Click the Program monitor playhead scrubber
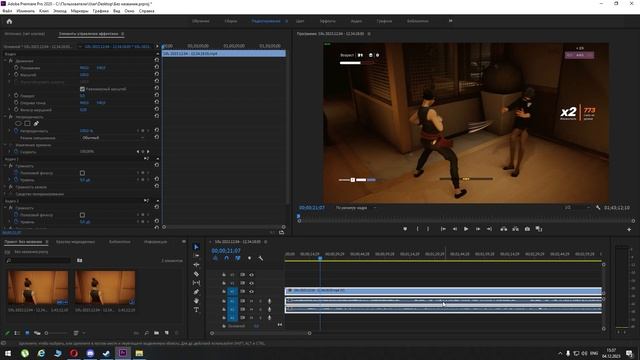Viewport: 640px width, 360px height. click(x=299, y=216)
